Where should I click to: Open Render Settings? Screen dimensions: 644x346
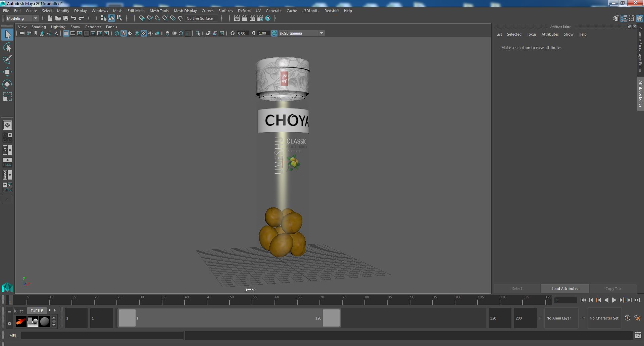click(260, 18)
